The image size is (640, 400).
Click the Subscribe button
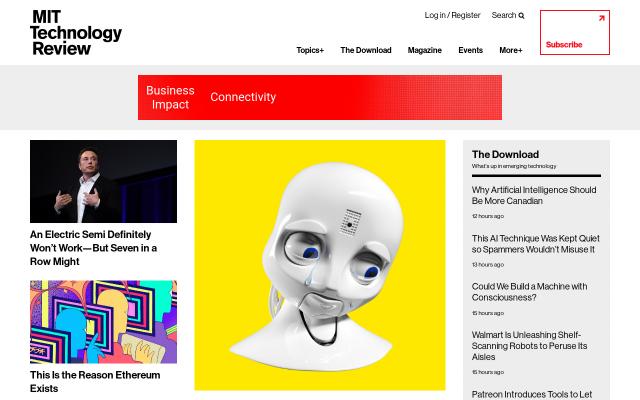[575, 33]
